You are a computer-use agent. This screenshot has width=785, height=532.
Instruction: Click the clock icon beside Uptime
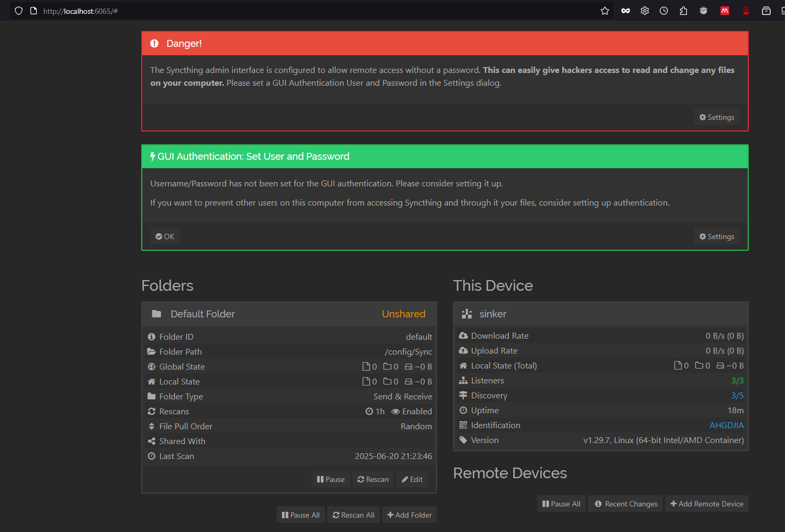(x=463, y=410)
